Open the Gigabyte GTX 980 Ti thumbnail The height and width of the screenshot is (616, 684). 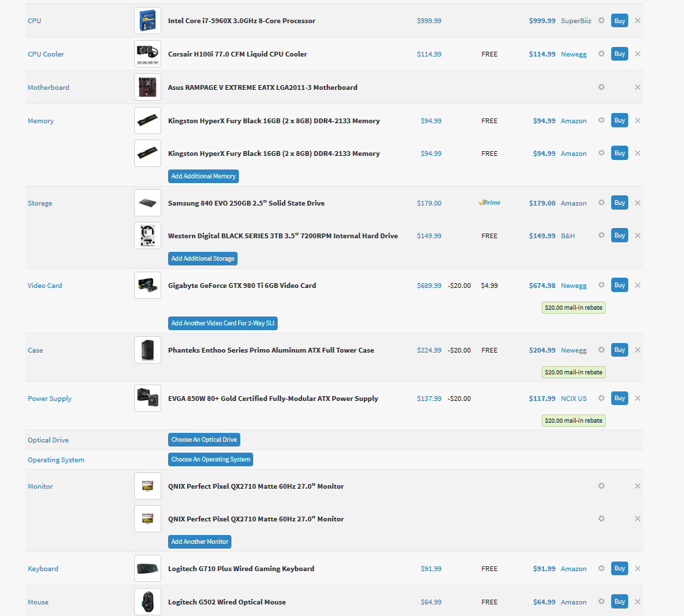148,285
